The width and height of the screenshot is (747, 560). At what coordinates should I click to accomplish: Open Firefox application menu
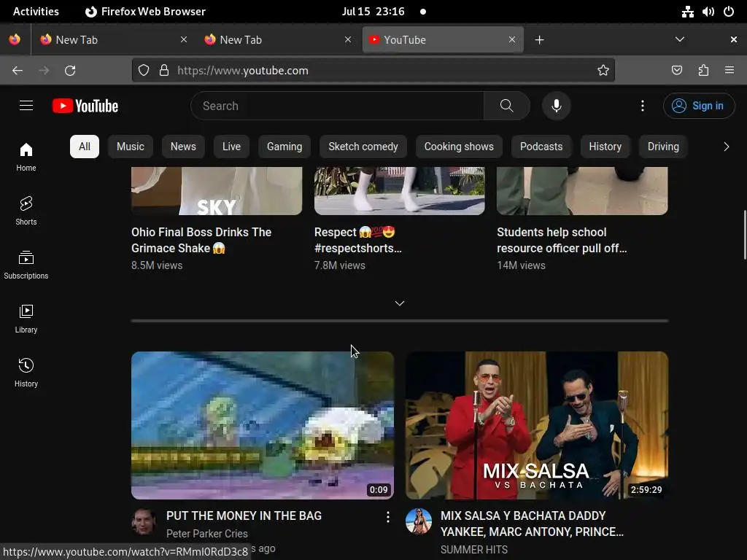pyautogui.click(x=729, y=71)
